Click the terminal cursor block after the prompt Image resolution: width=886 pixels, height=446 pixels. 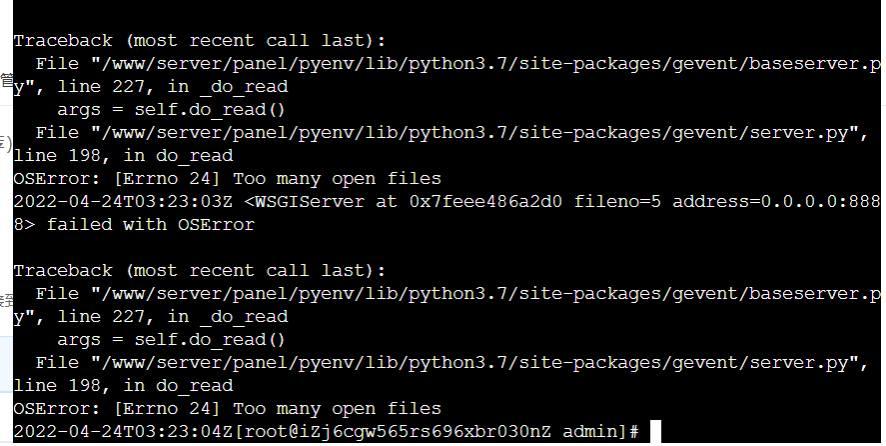point(655,431)
